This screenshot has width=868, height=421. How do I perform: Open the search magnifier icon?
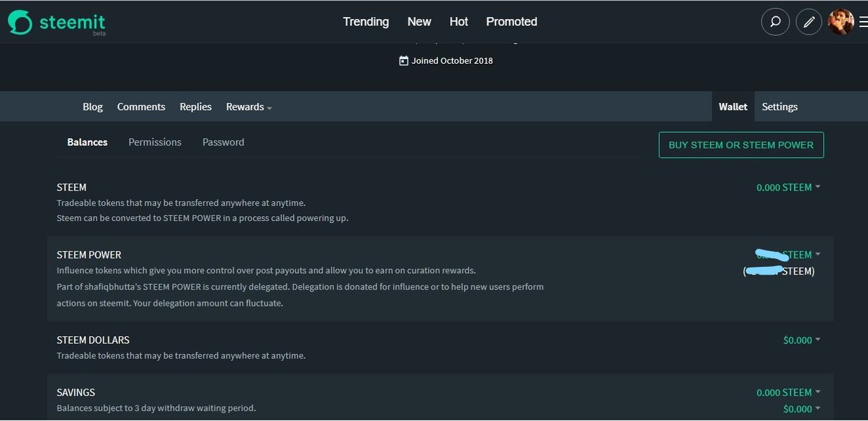click(775, 22)
